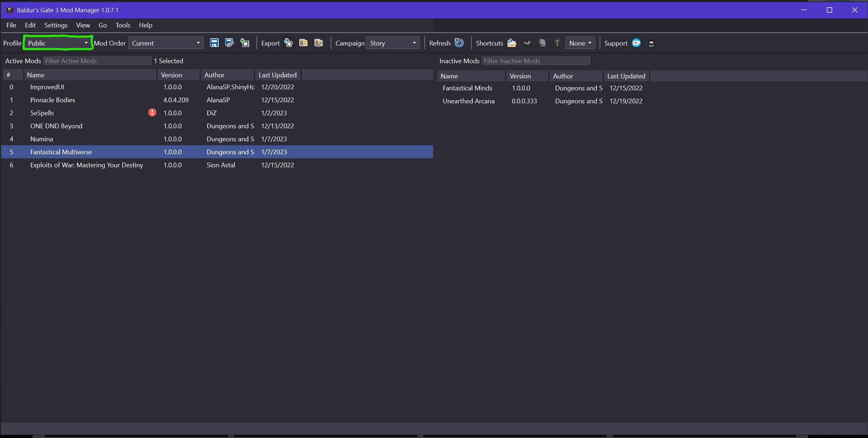The image size is (868, 438).
Task: Click the 12/19/2022 date for Unearthed Arcana
Action: point(626,101)
